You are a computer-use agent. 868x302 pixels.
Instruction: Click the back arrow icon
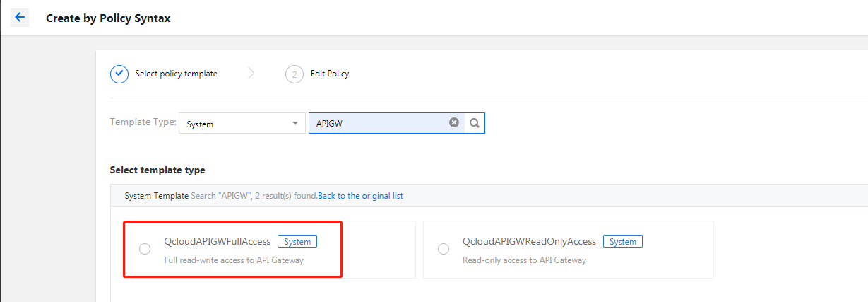tap(20, 18)
